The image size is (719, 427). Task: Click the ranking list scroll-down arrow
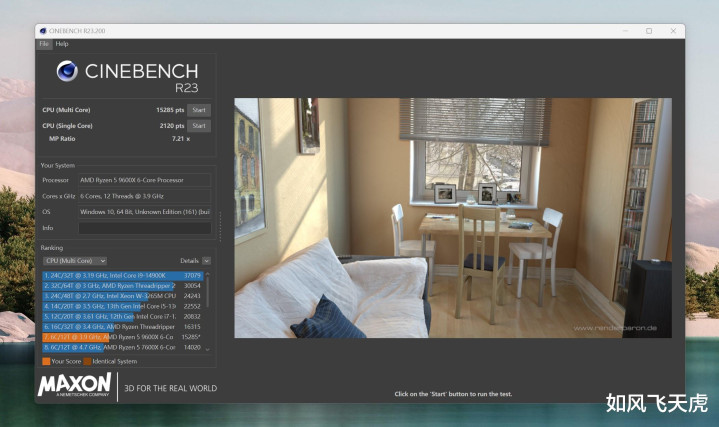point(207,349)
